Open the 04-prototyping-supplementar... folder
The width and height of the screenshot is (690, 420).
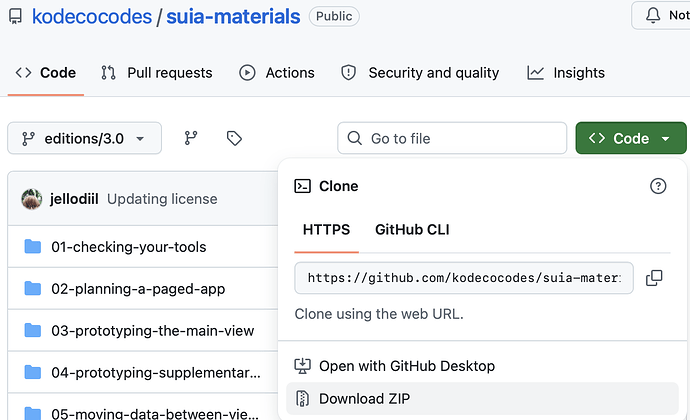[156, 372]
